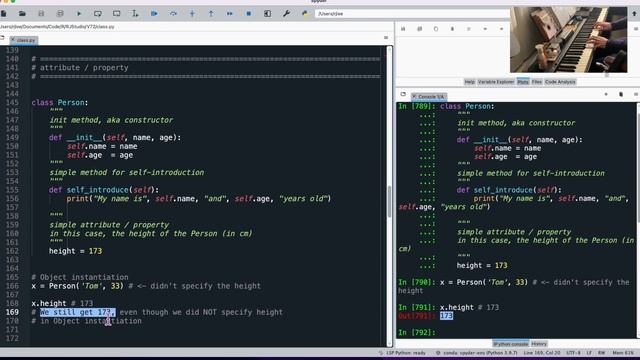Open Preferences wrench icon
This screenshot has width=640, height=360.
click(286, 13)
